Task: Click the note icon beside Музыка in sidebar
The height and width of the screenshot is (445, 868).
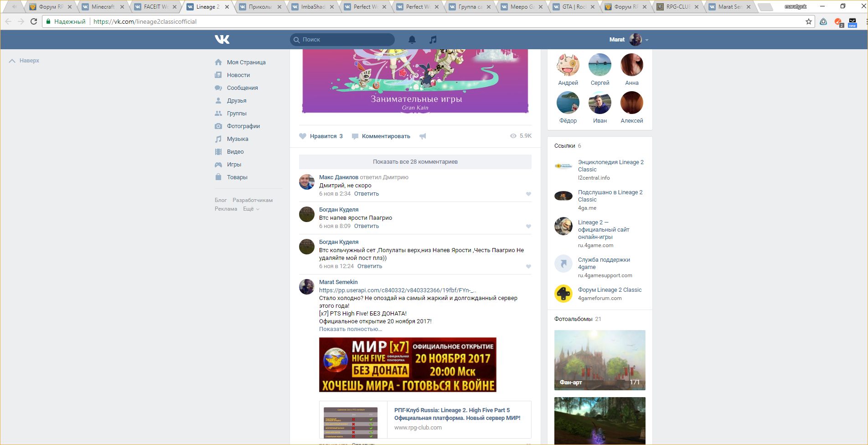Action: click(x=218, y=139)
